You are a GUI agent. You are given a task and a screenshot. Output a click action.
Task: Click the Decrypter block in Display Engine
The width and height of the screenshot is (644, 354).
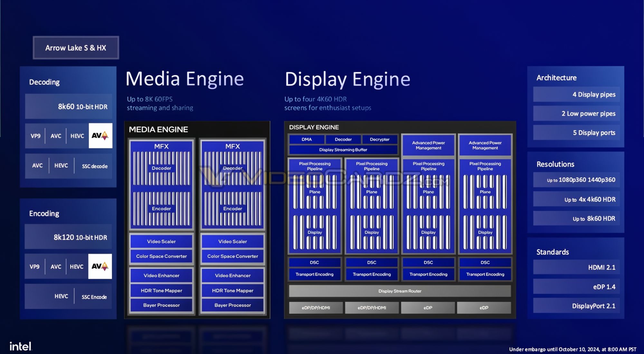coord(379,139)
